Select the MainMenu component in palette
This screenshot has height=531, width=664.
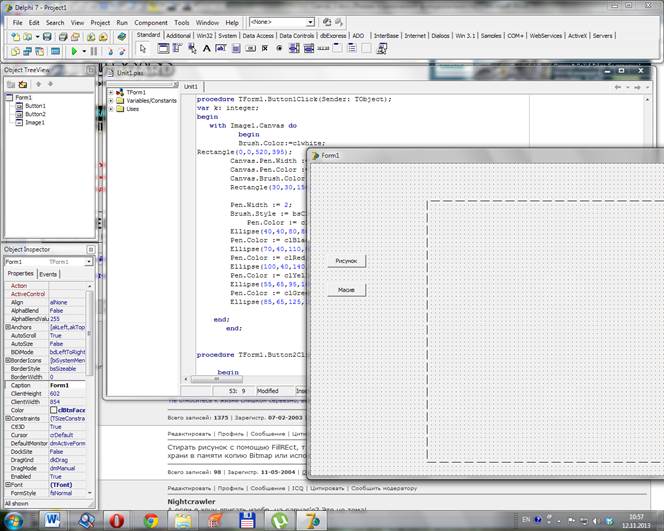coord(177,49)
